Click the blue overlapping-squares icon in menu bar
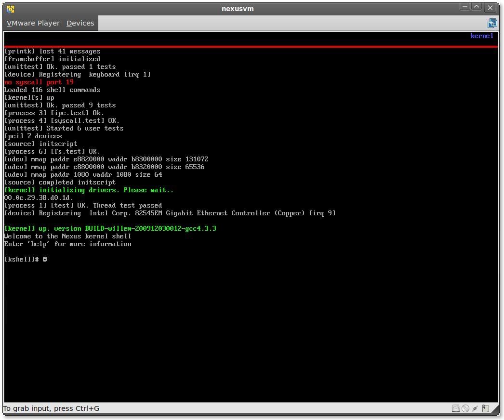504x420 pixels. click(x=492, y=23)
